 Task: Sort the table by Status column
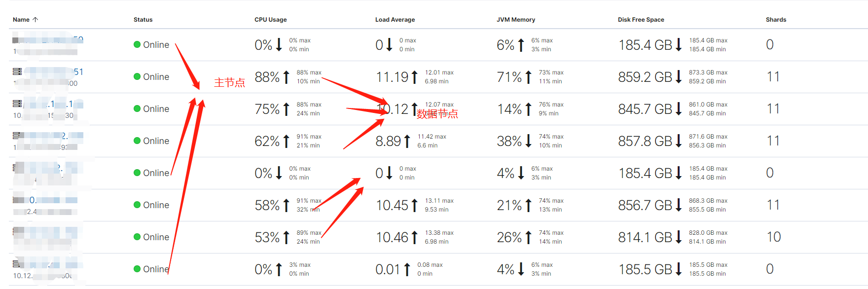click(x=143, y=20)
